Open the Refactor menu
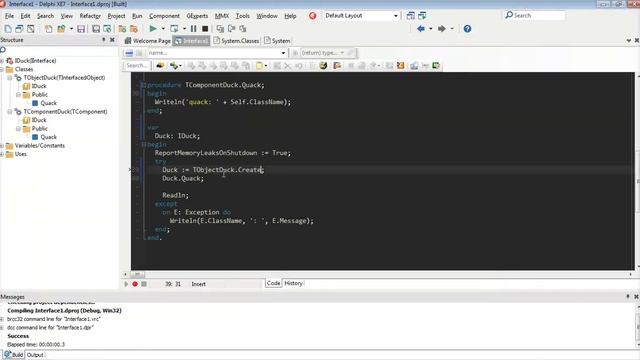640x360 pixels. (x=90, y=16)
